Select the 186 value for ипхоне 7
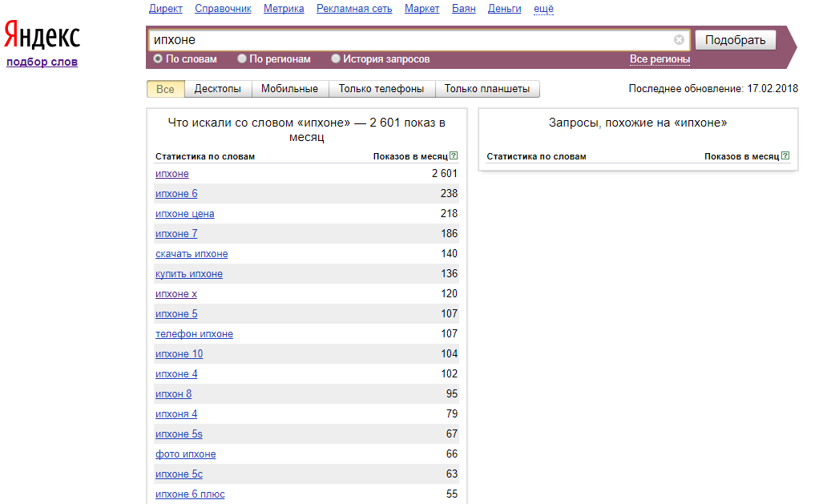The image size is (823, 504). coord(450,233)
